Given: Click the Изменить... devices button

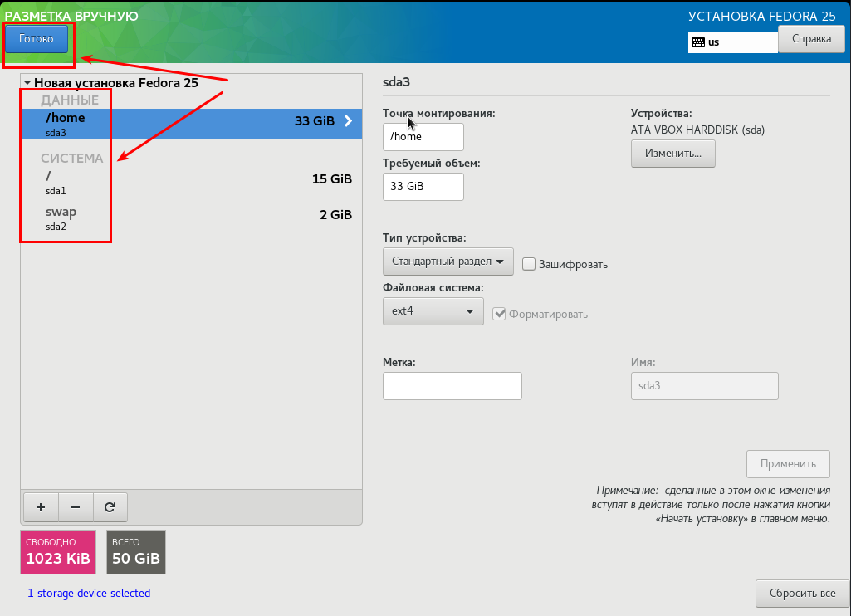Looking at the screenshot, I should coord(672,154).
